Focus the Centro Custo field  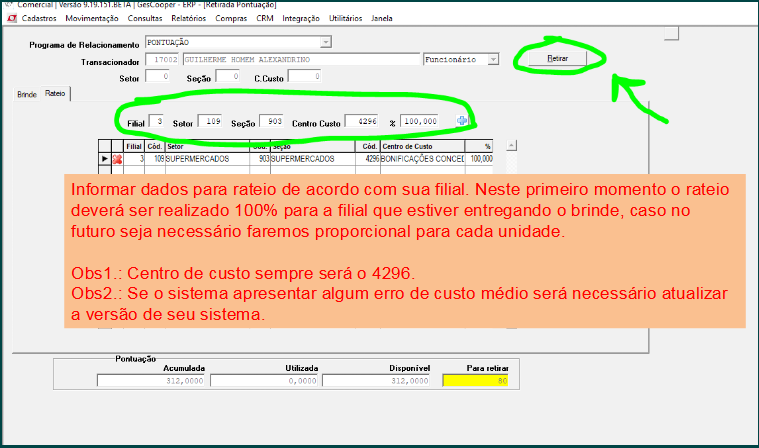[365, 121]
